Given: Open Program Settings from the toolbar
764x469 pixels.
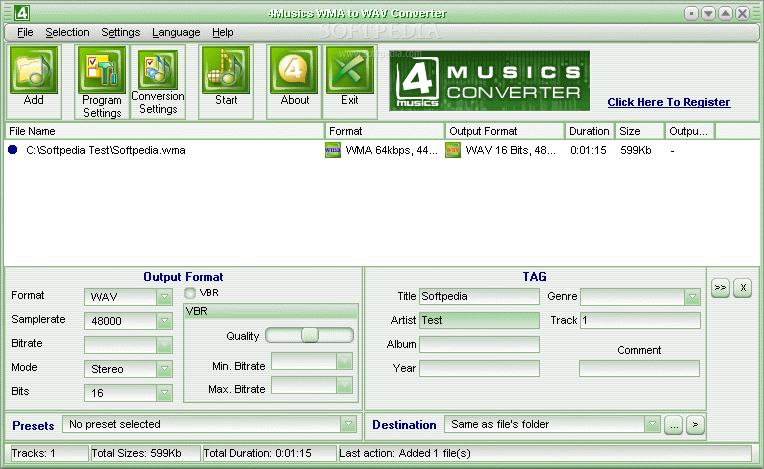Looking at the screenshot, I should point(101,70).
